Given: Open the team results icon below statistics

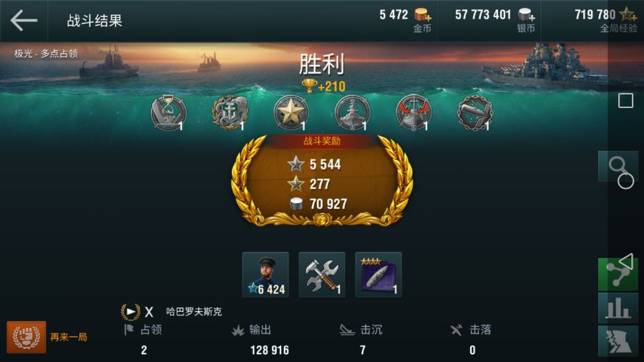Looking at the screenshot, I should pos(618,341).
